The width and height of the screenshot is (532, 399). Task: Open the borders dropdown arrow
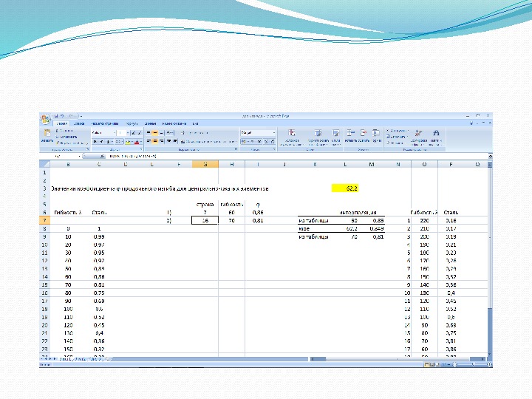(123, 141)
